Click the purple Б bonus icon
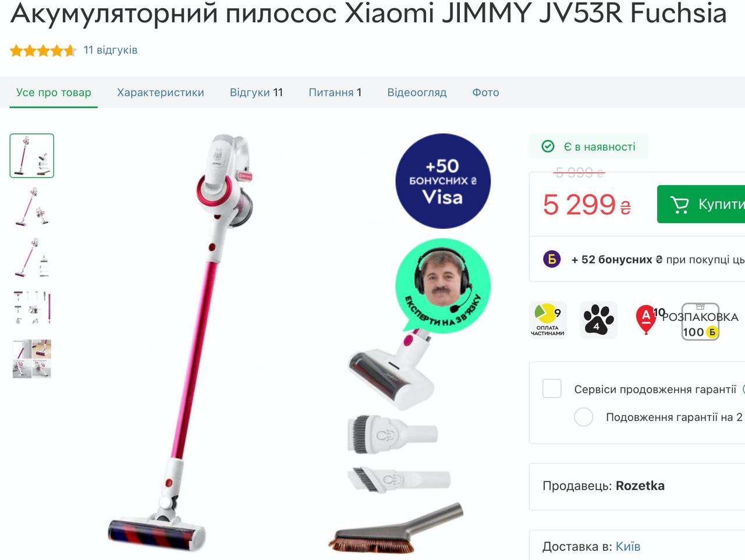This screenshot has width=745, height=560. pos(552,259)
